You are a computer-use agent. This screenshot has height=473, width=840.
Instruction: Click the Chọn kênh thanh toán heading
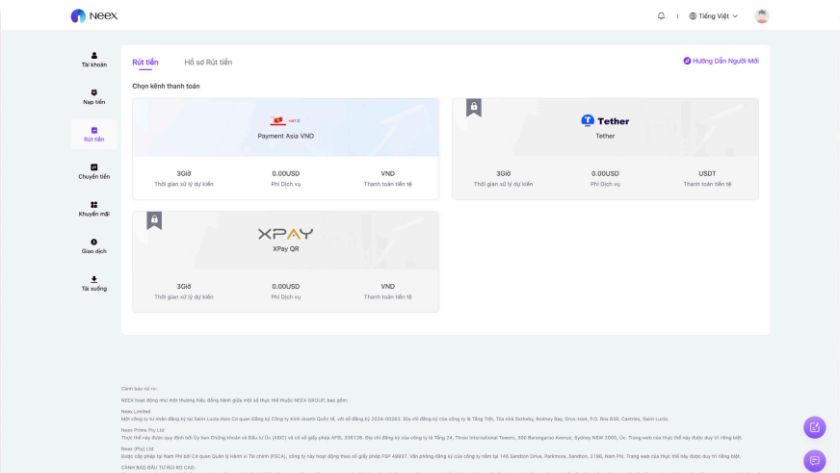tap(166, 86)
